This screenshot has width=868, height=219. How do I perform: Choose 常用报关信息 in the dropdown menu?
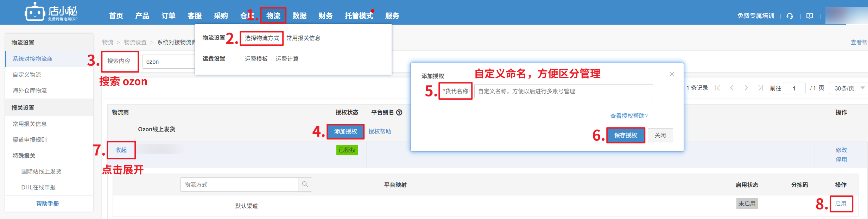click(x=303, y=38)
